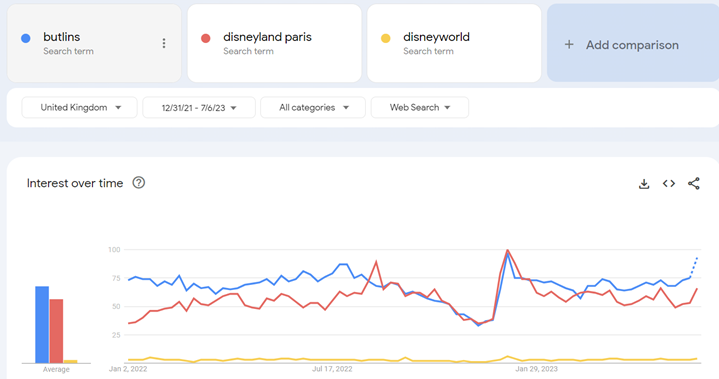Download the Interest over time chart data

(x=644, y=184)
